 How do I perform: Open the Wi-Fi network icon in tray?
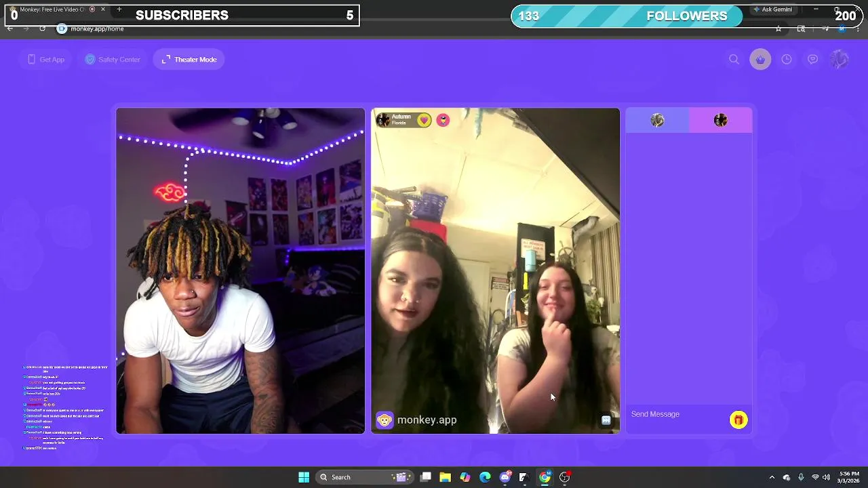coord(815,477)
